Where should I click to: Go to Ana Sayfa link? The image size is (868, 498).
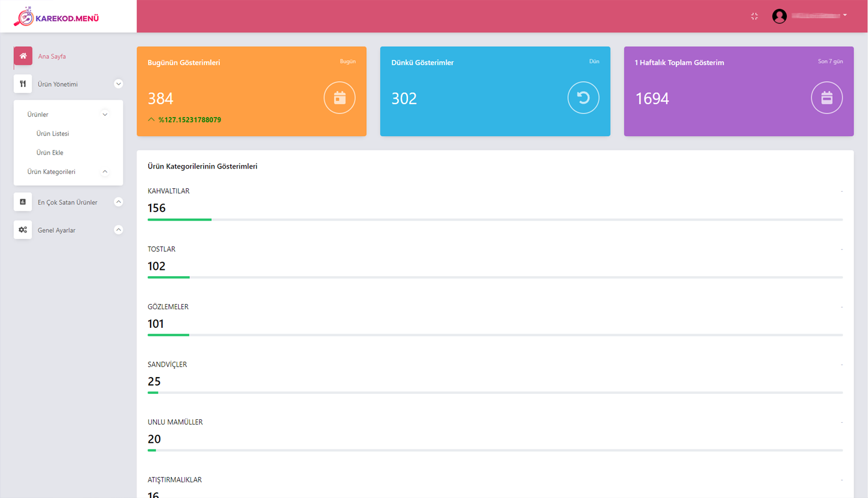point(52,56)
